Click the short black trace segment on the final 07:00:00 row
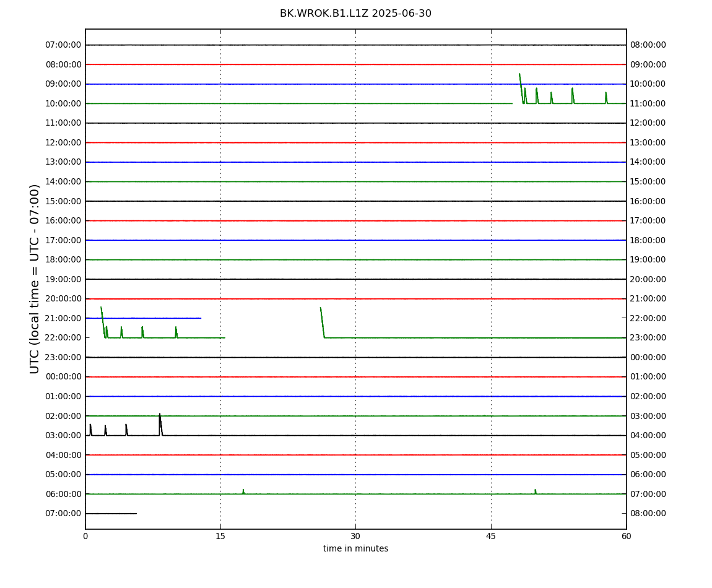The width and height of the screenshot is (712, 588). click(111, 514)
